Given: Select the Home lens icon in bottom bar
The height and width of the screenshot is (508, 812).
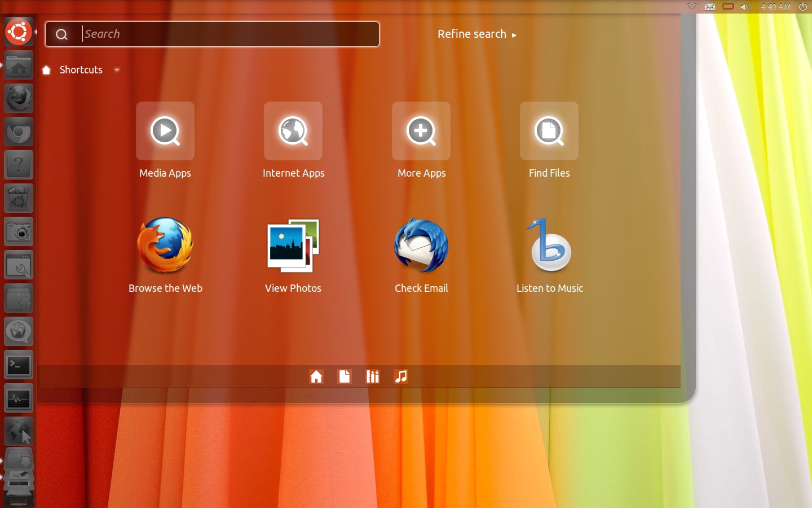Looking at the screenshot, I should pyautogui.click(x=316, y=376).
